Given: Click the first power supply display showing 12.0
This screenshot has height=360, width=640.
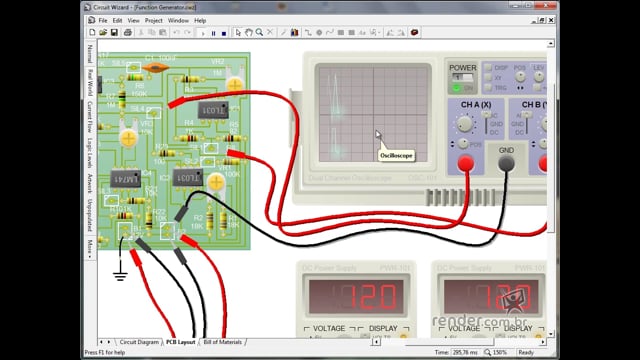Looking at the screenshot, I should click(x=356, y=297).
